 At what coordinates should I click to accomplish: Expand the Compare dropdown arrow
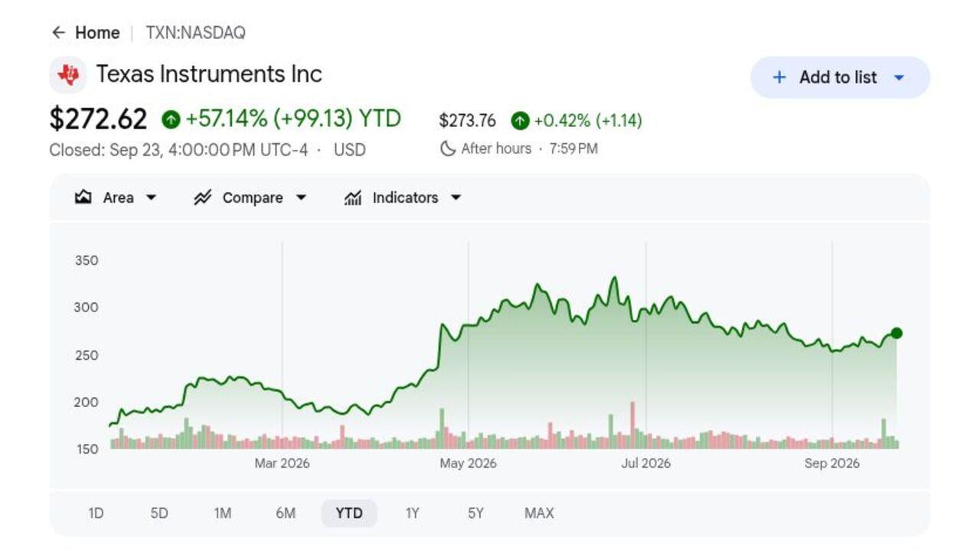click(301, 197)
